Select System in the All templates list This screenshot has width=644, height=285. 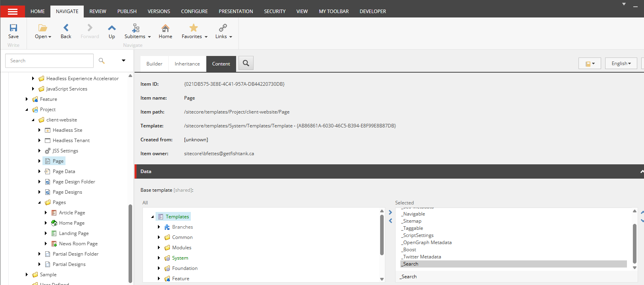[180, 258]
